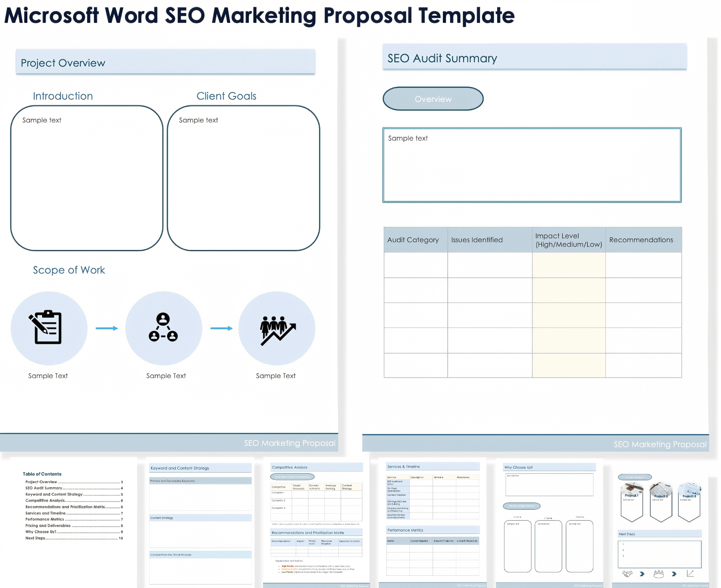
Task: Open the Project 3 portfolio card
Action: [689, 503]
